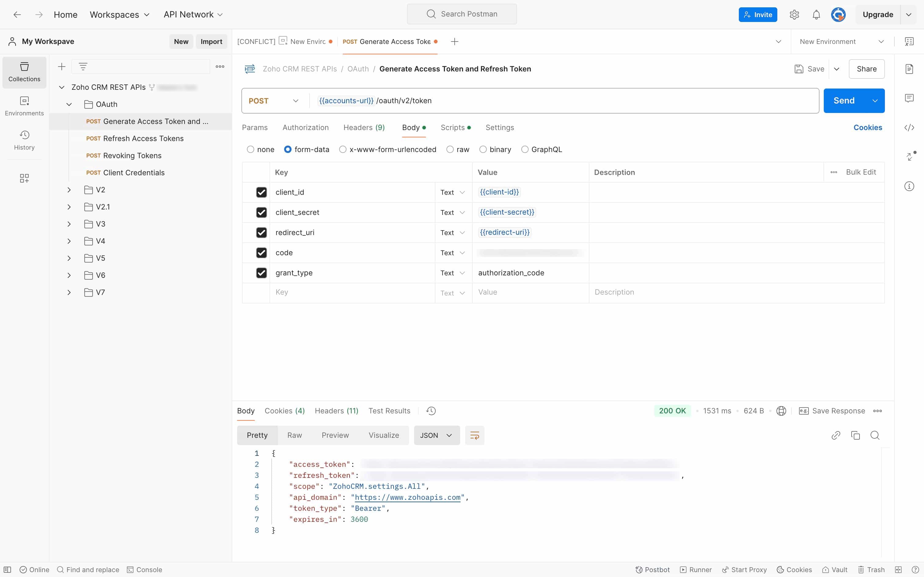Select the raw body type
The height and width of the screenshot is (577, 924).
click(x=450, y=149)
